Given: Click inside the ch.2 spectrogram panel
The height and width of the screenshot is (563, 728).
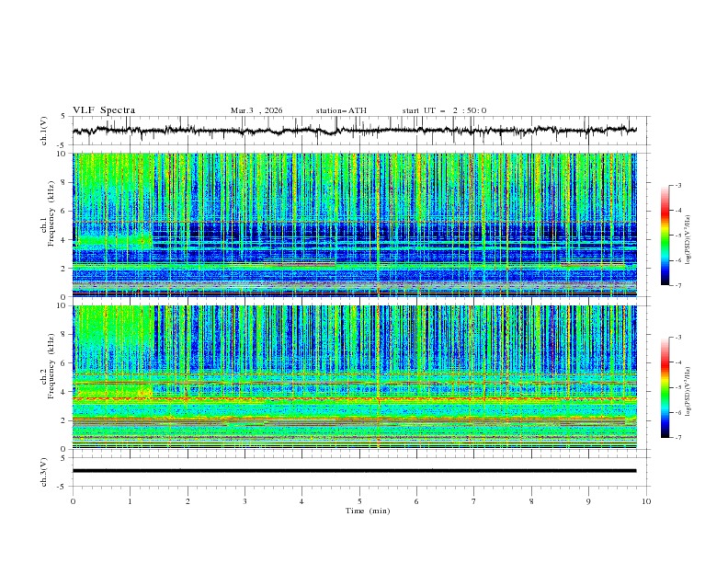Looking at the screenshot, I should (354, 377).
